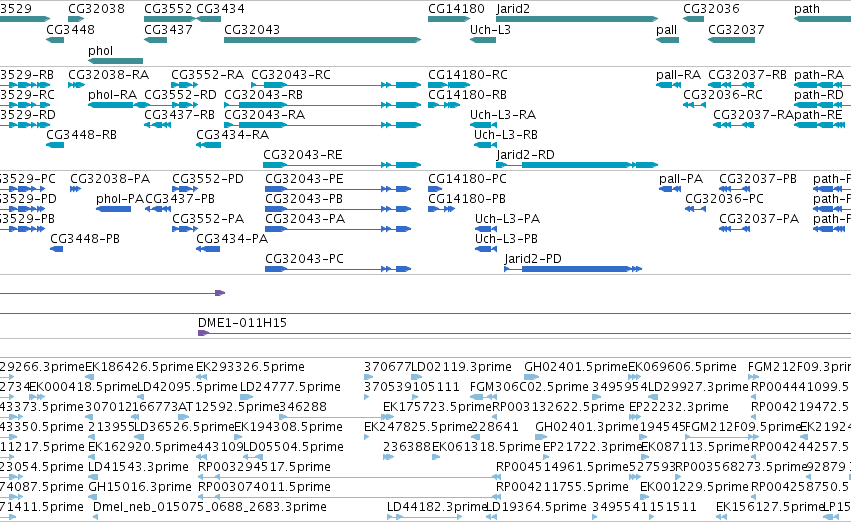Viewport: 851px width, 522px height.
Task: Select transcript CG32037-RA
Action: 753,114
